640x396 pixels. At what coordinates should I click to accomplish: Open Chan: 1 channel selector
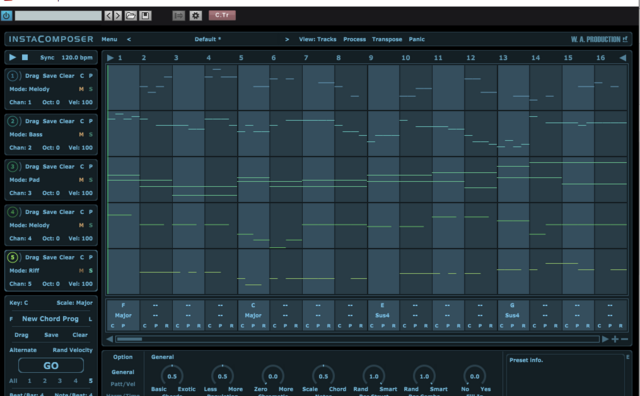click(20, 102)
